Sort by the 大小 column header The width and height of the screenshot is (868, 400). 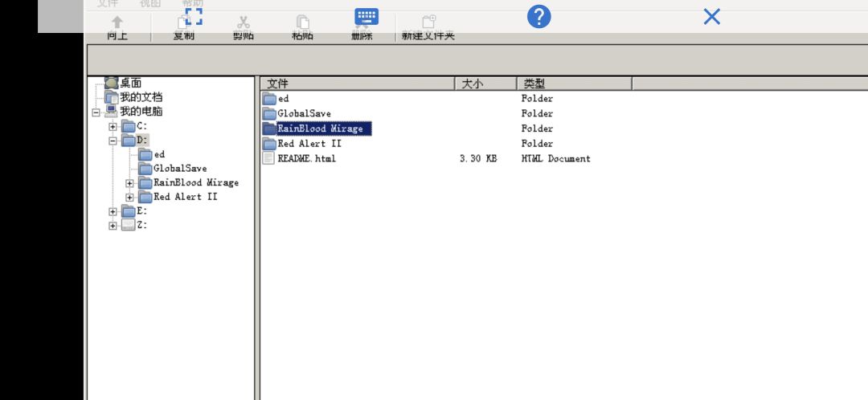pyautogui.click(x=486, y=84)
